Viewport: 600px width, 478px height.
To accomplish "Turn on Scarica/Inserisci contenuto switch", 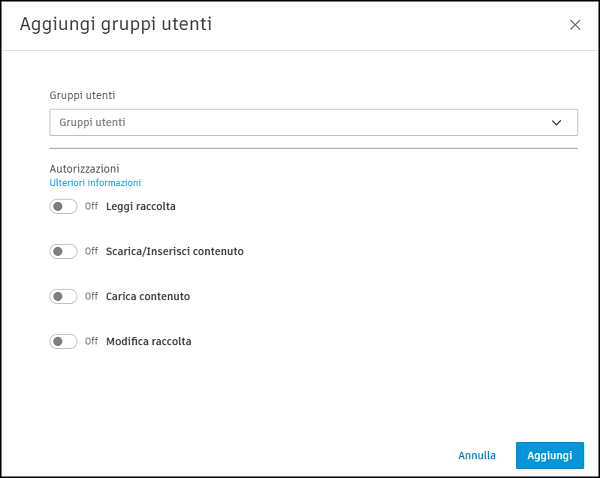I will coord(63,251).
